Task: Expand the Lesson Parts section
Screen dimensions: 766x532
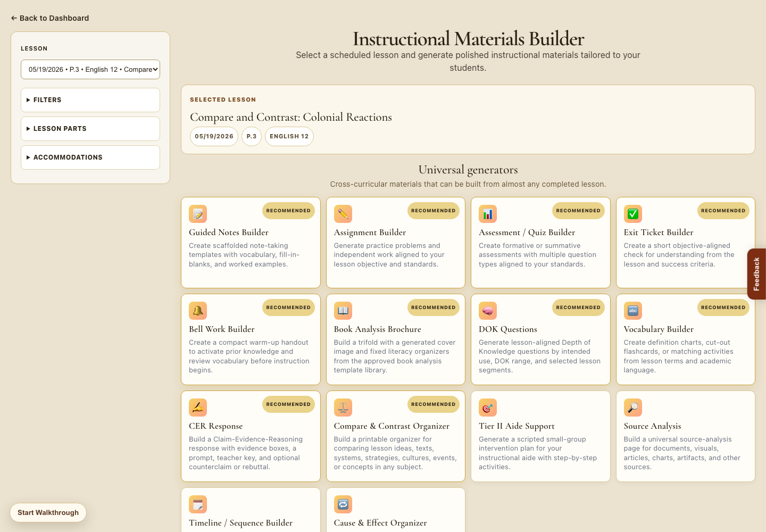Action: [90, 129]
